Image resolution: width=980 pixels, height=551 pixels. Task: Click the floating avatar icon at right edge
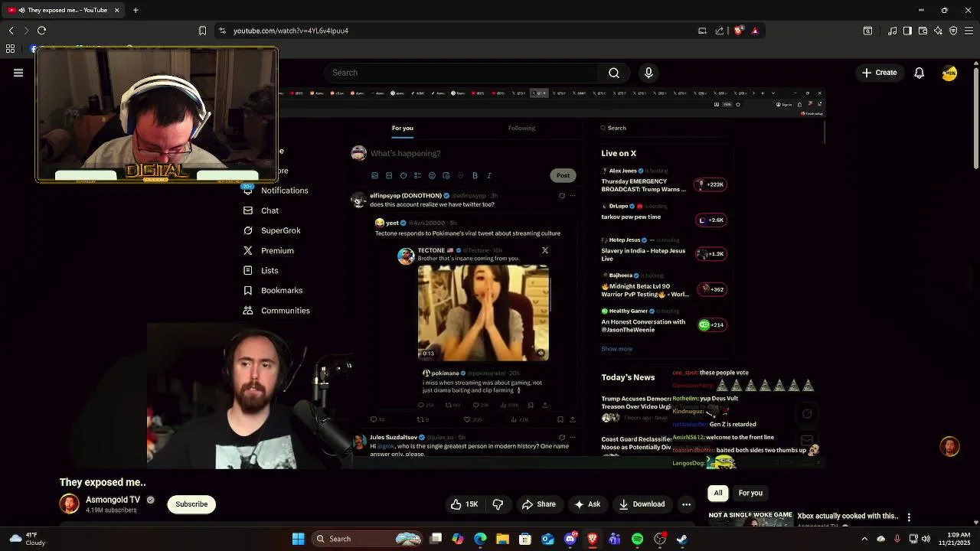(949, 446)
